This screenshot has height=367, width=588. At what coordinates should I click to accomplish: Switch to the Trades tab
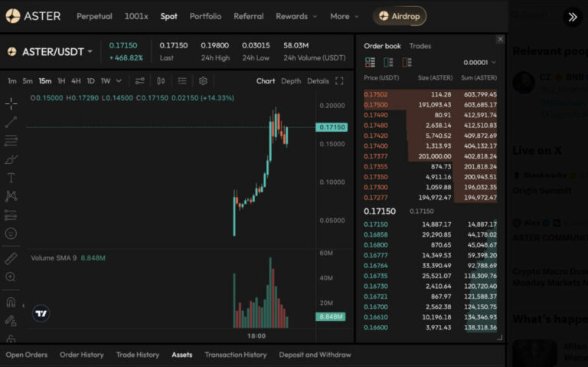click(420, 46)
